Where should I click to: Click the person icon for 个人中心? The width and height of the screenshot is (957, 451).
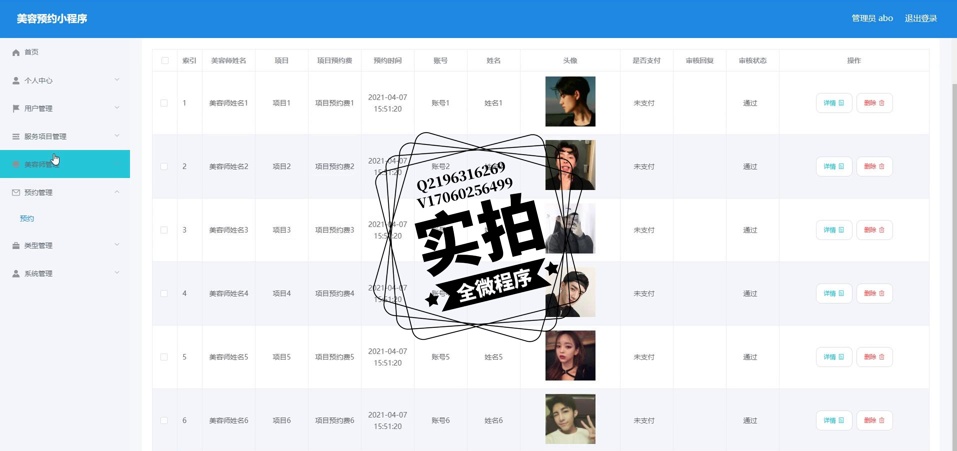point(16,81)
